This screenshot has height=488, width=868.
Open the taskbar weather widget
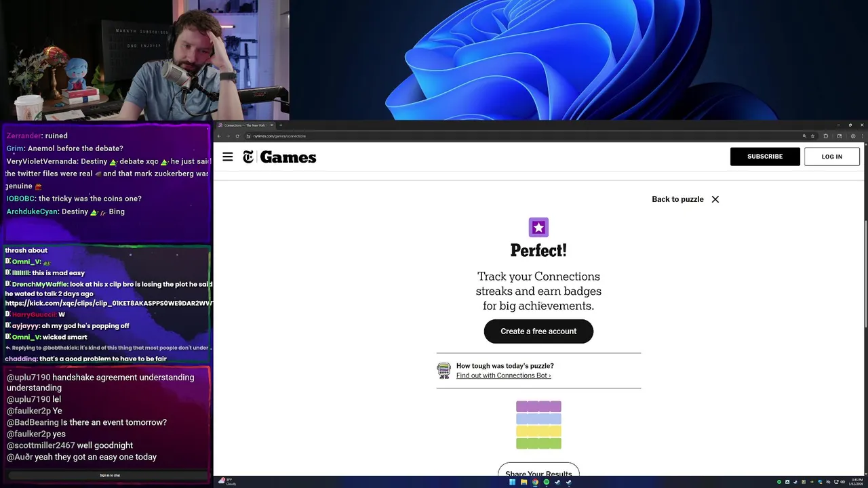[226, 482]
